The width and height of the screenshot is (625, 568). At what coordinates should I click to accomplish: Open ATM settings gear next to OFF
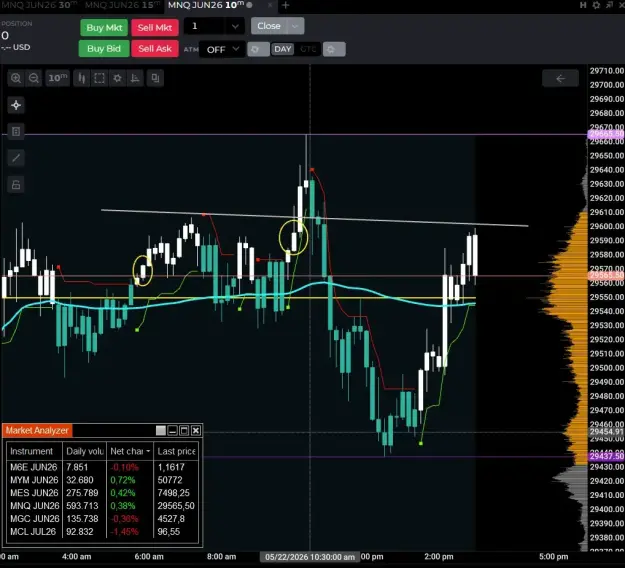pos(258,49)
